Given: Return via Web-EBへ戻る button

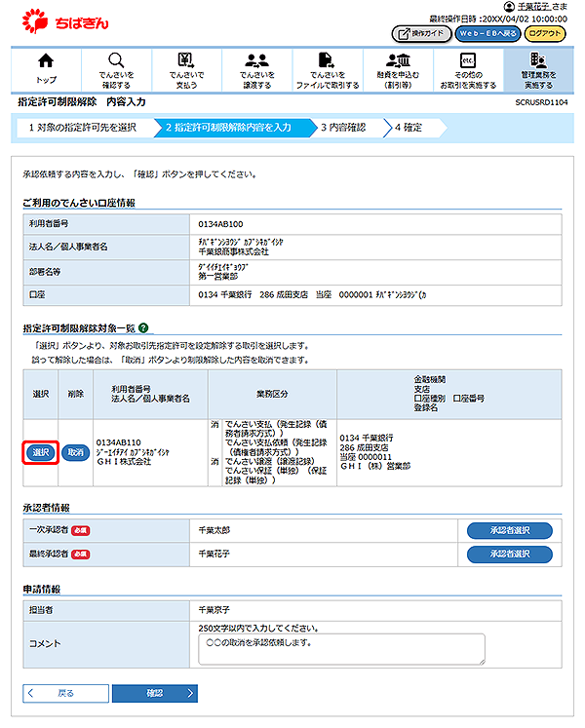Looking at the screenshot, I should pyautogui.click(x=487, y=33).
